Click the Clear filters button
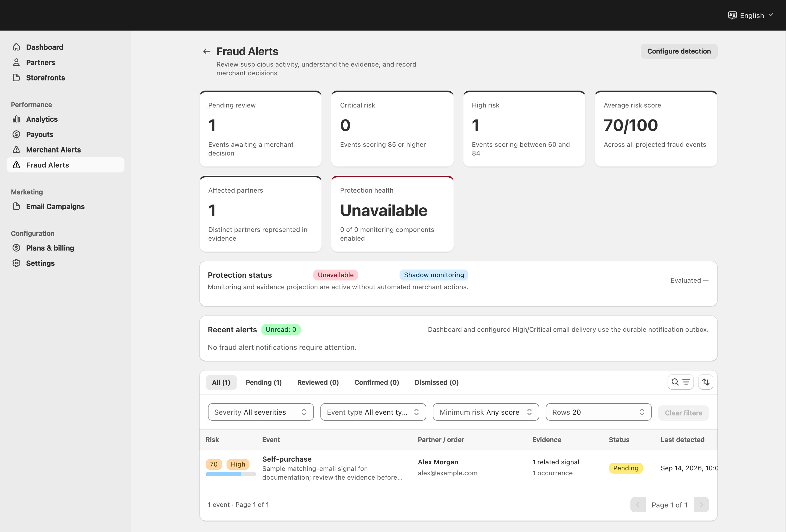Screen dimensions: 786x532 pyautogui.click(x=683, y=413)
